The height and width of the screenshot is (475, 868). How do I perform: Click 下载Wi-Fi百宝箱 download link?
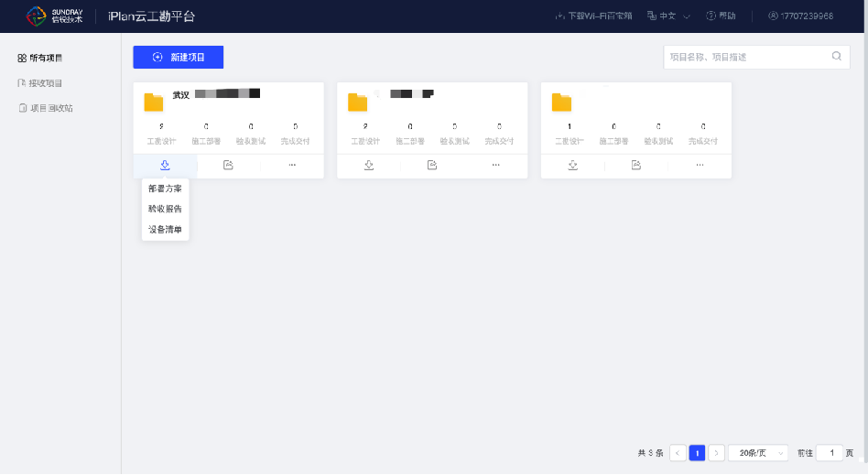tap(593, 16)
